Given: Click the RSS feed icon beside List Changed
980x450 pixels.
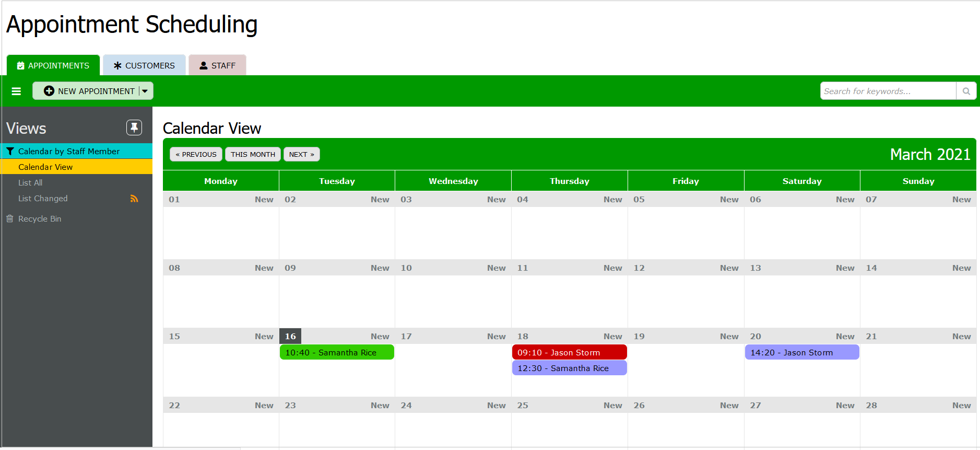Looking at the screenshot, I should pos(134,199).
